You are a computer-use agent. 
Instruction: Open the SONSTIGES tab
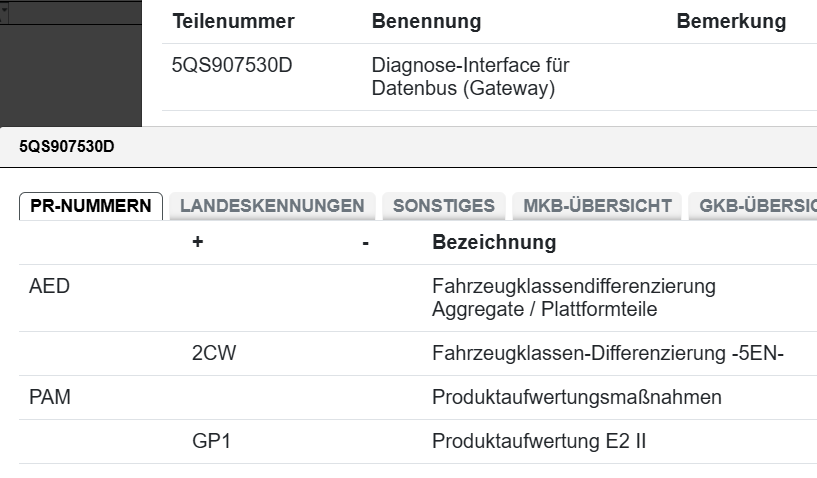tap(443, 206)
